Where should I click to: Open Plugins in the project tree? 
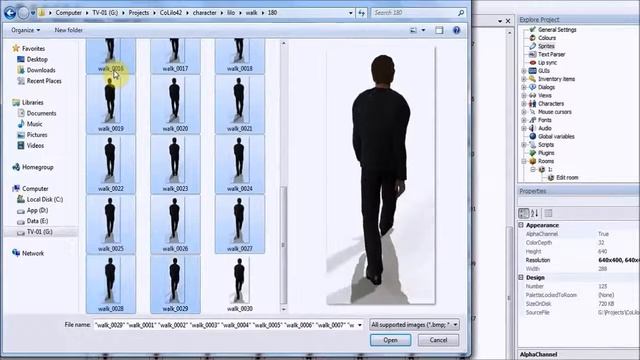(546, 153)
